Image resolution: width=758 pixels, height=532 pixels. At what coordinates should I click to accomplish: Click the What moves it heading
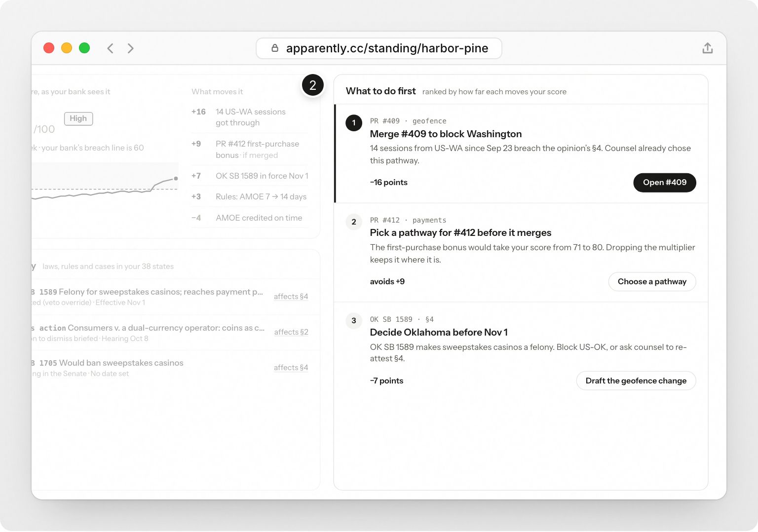pyautogui.click(x=217, y=92)
